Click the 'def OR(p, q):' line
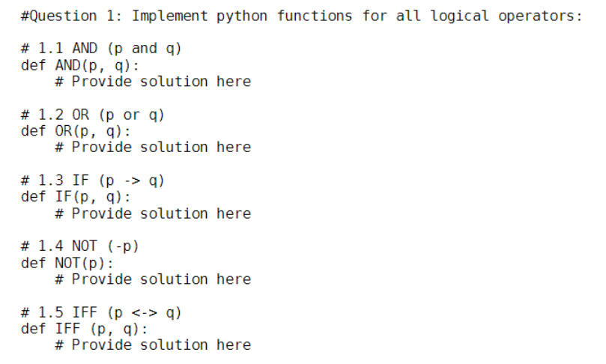The height and width of the screenshot is (364, 606). 76,131
